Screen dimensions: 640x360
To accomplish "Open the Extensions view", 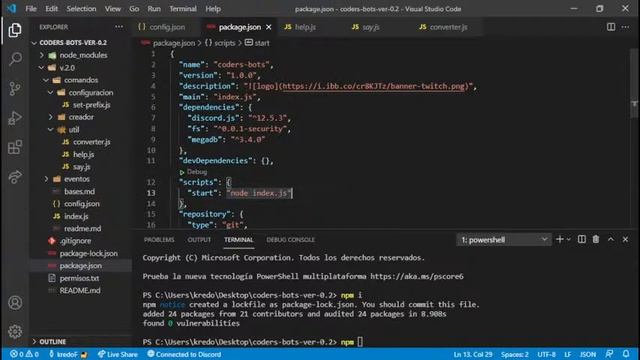I will tap(15, 147).
